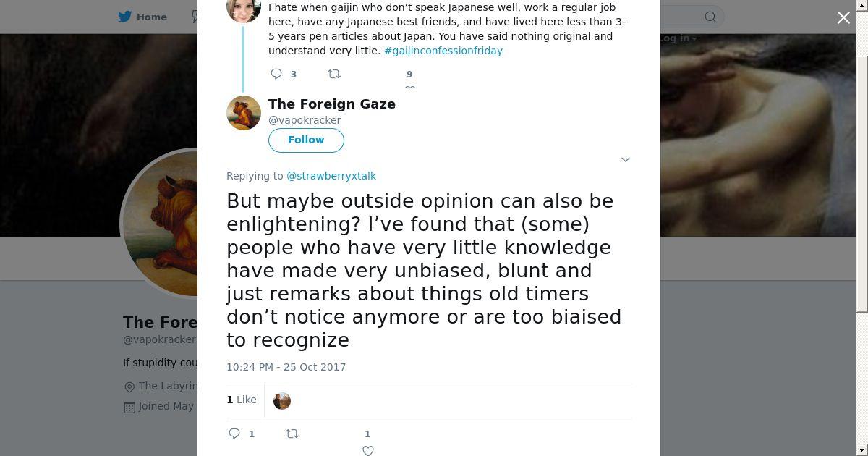Click the Twitter bird Home icon

click(125, 17)
